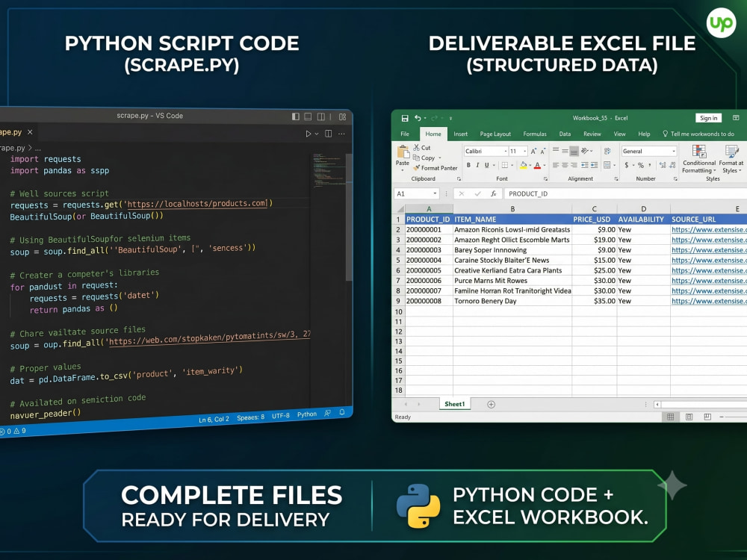Add new sheet with plus icon
Screen dimensions: 747x560
coord(492,404)
